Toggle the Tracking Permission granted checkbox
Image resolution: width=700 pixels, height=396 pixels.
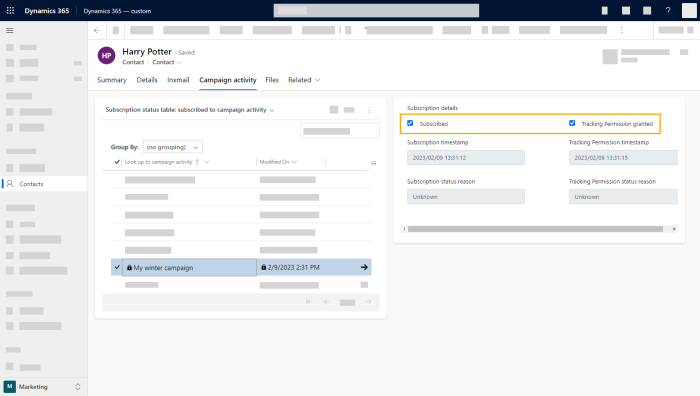pos(572,123)
